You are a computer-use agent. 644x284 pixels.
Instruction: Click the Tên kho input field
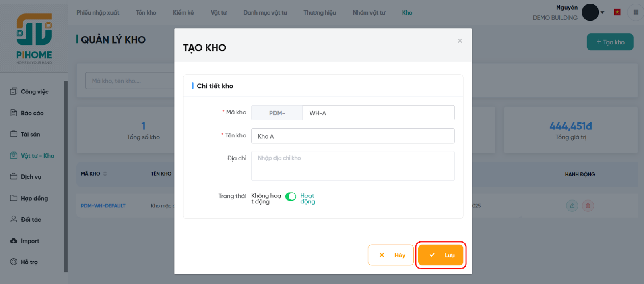[353, 136]
